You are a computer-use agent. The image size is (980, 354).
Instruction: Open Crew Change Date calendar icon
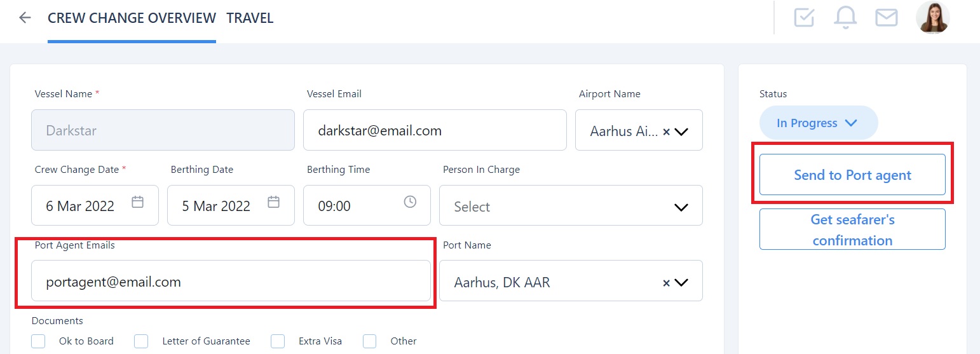(137, 203)
